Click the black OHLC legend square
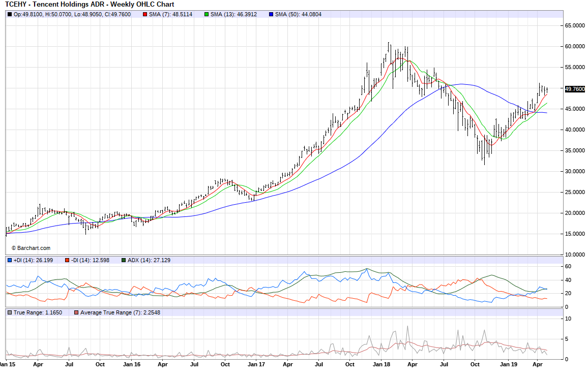This screenshot has width=588, height=380. pyautogui.click(x=10, y=14)
